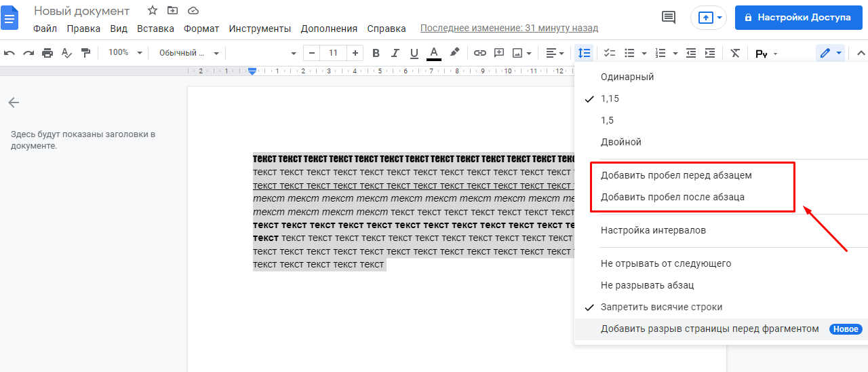Select the paint format roller tool

[85, 53]
